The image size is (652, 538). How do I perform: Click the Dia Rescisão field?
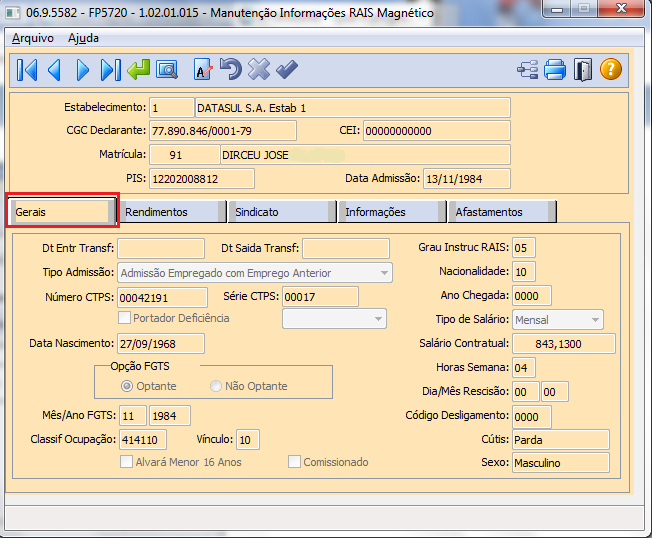[x=526, y=392]
